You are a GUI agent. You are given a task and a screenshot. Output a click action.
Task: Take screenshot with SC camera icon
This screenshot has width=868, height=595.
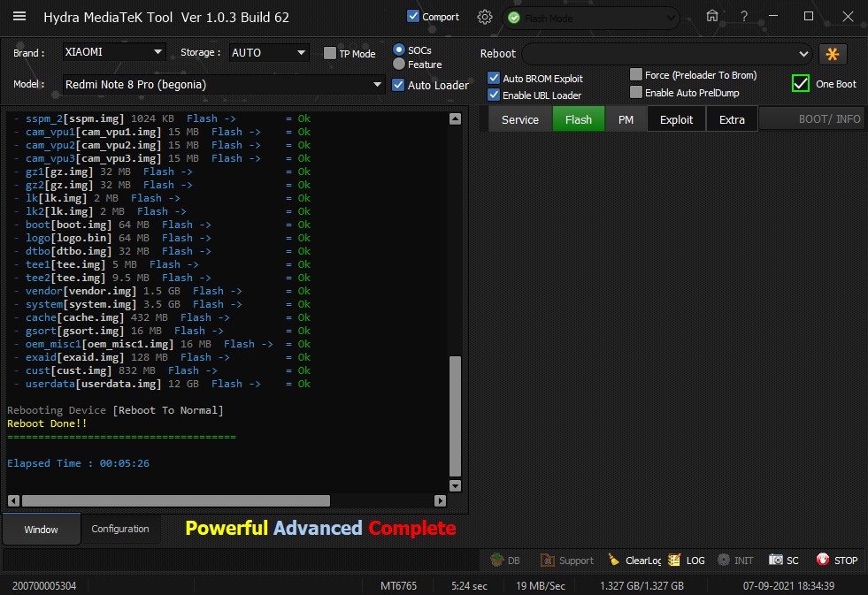776,560
